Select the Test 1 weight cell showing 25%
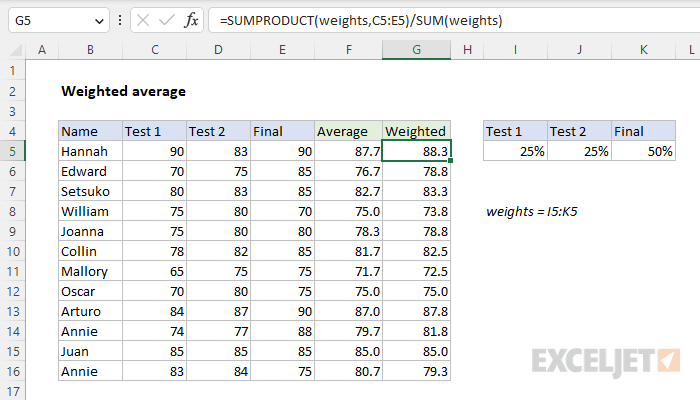 515,151
